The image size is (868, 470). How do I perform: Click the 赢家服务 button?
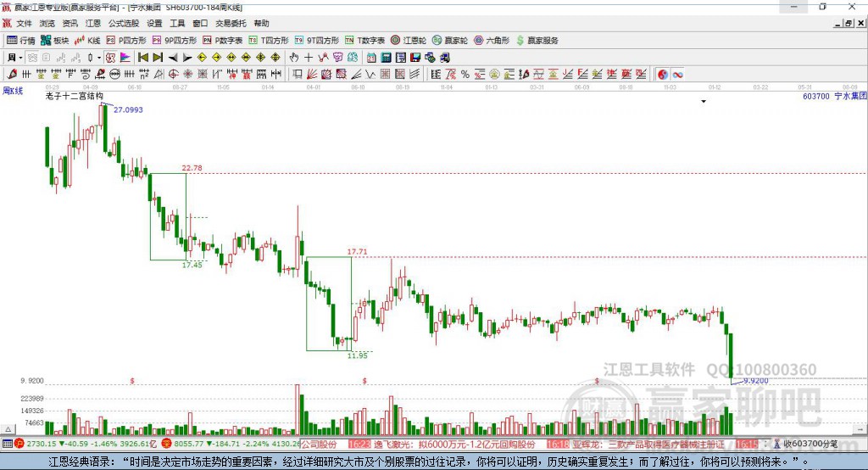pyautogui.click(x=537, y=41)
